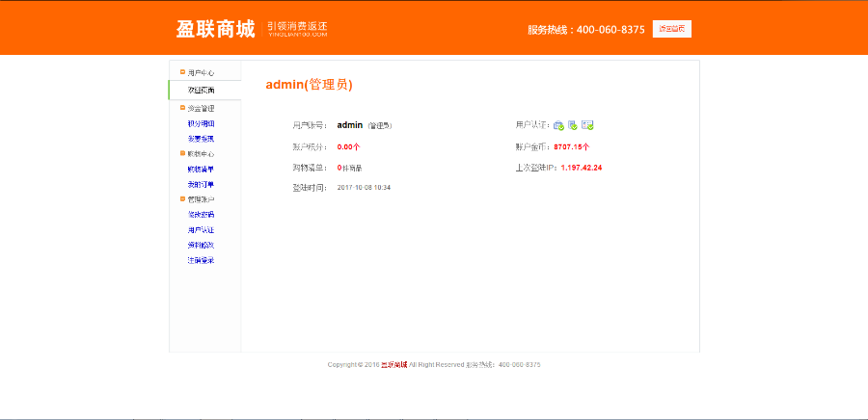Click the first verification badge after 用户认证
This screenshot has width=868, height=420.
point(558,125)
